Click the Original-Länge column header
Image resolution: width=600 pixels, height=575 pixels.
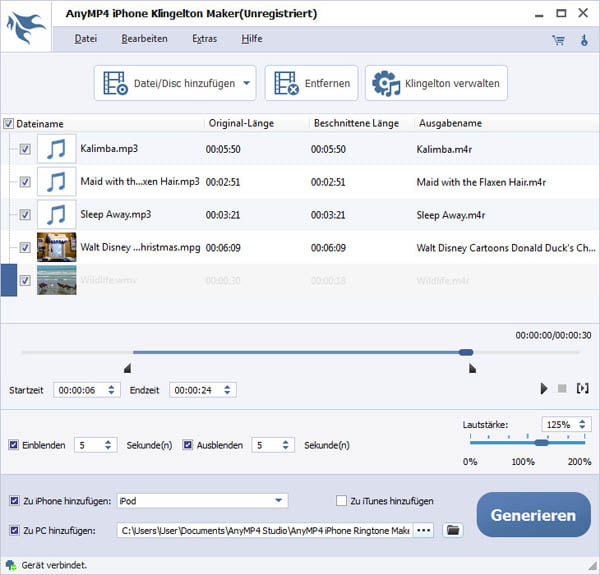coord(241,123)
